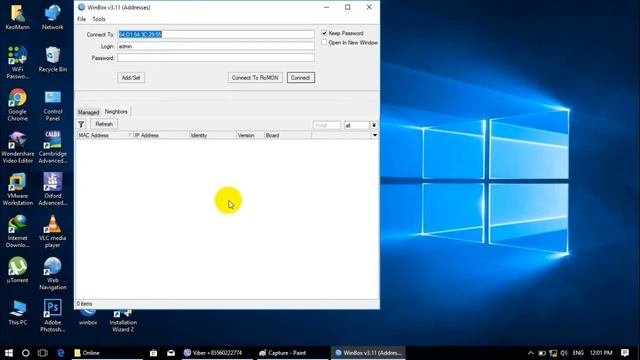Click the Refresh button
Image resolution: width=640 pixels, height=360 pixels.
[104, 124]
